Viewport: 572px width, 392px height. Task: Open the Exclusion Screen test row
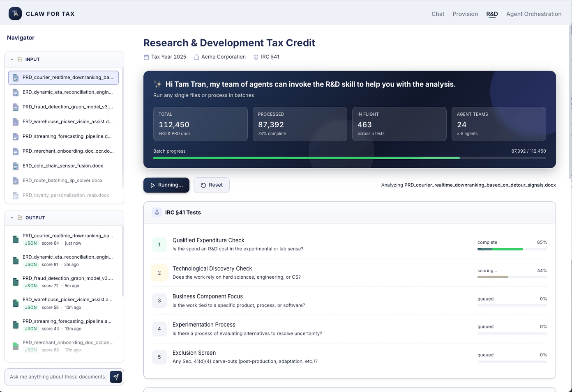point(350,357)
